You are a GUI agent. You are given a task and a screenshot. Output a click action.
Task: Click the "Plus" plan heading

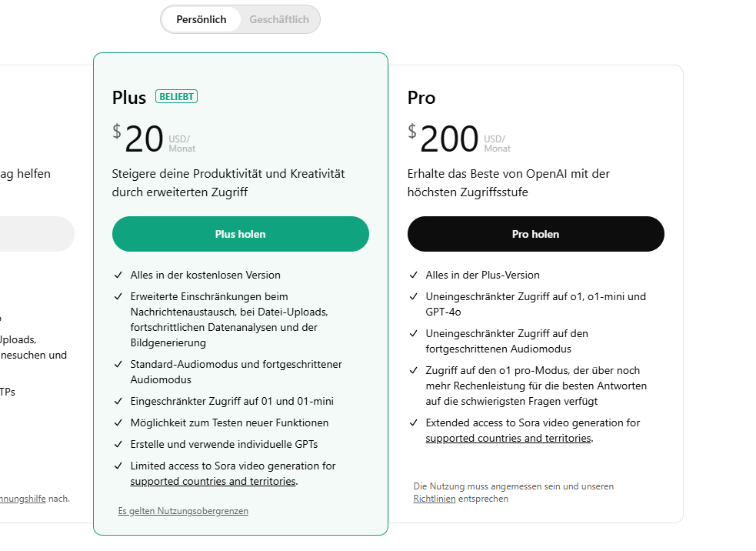pos(129,98)
